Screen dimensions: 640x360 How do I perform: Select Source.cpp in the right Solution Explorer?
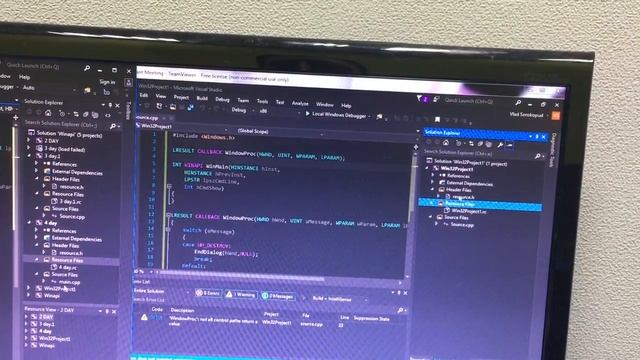click(x=461, y=224)
